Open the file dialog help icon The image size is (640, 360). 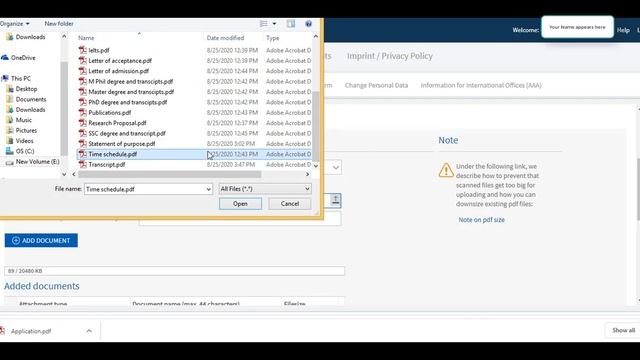[309, 24]
